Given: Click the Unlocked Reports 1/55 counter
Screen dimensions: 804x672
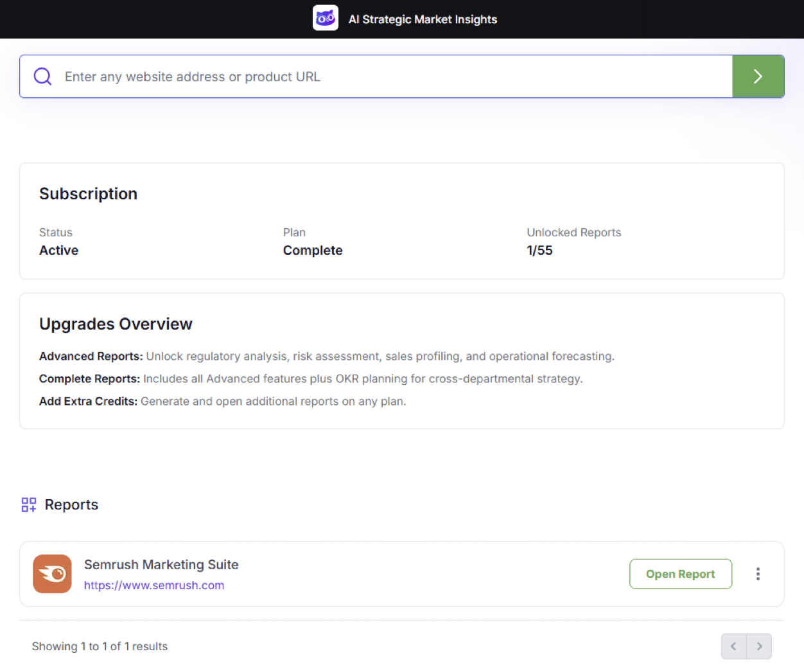Looking at the screenshot, I should pyautogui.click(x=539, y=251).
